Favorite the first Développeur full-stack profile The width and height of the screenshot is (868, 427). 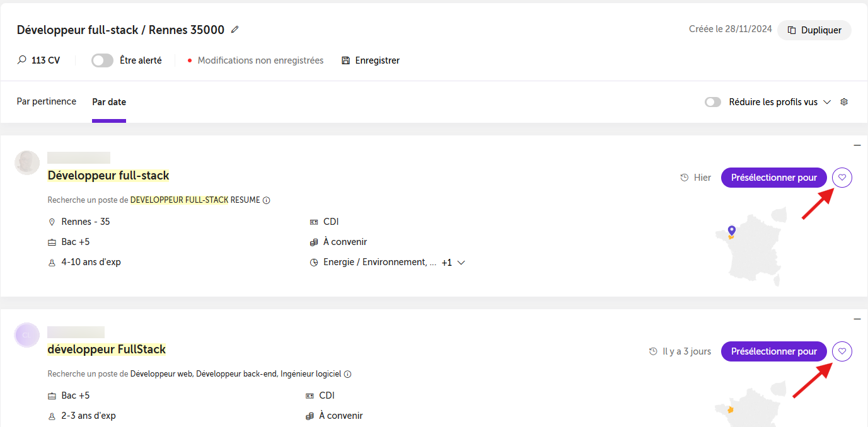(842, 178)
